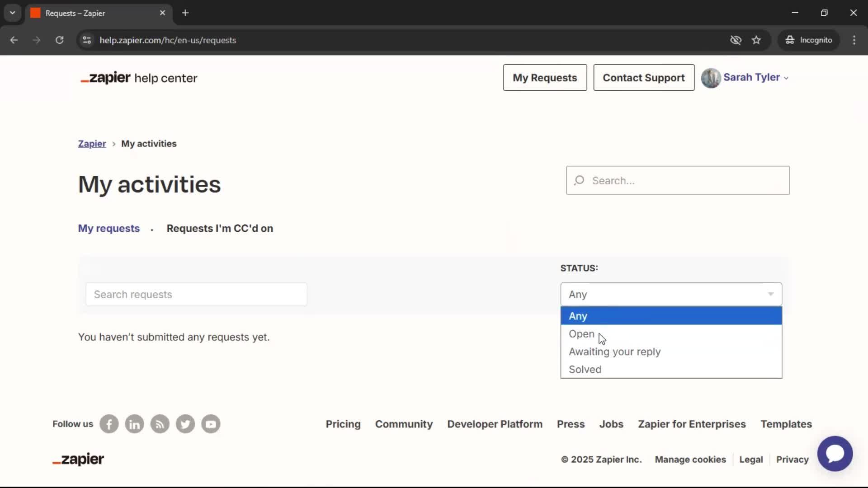Image resolution: width=868 pixels, height=488 pixels.
Task: Click Sarah Tyler's profile avatar
Action: point(711,78)
